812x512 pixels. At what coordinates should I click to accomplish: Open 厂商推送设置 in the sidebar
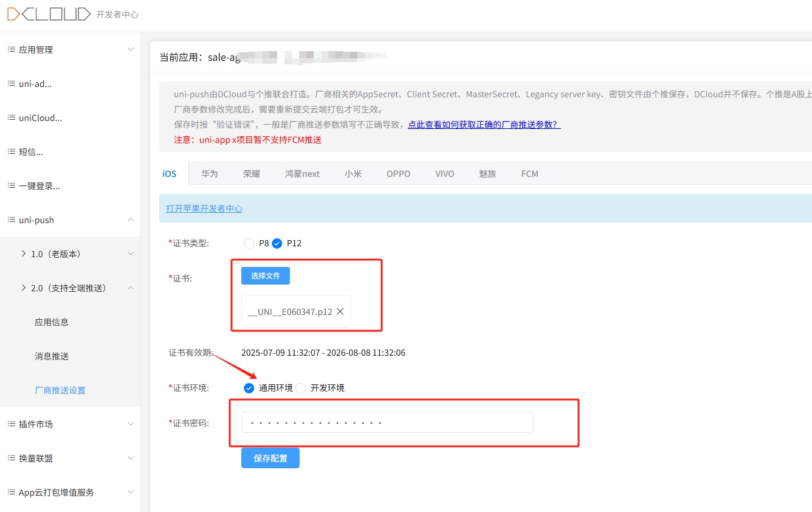pos(60,390)
